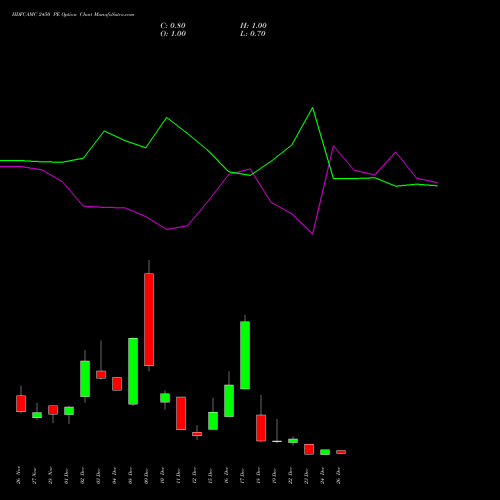
Task: Select the green candle for 15 Dec
Action: (x=213, y=421)
